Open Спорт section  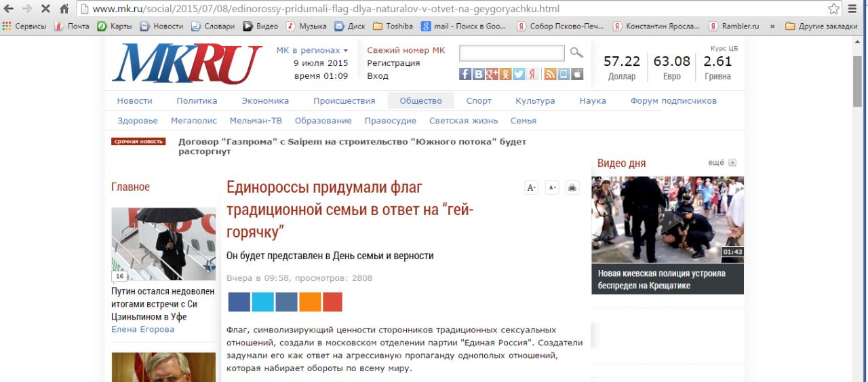479,100
